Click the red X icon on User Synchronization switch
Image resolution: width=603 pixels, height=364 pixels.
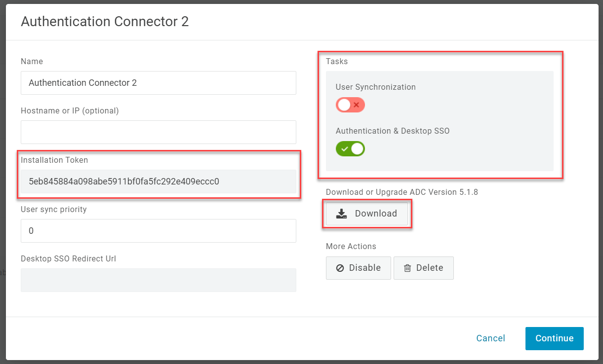point(357,105)
